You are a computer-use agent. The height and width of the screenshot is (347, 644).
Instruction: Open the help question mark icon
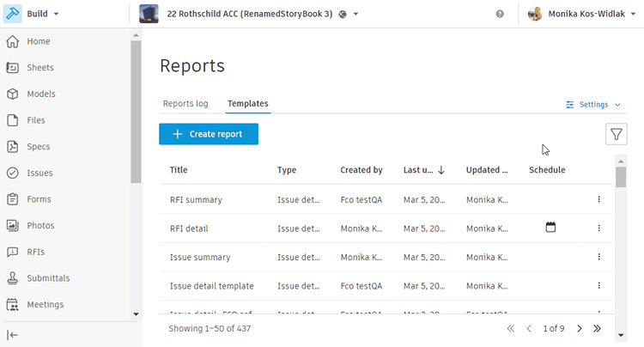click(500, 14)
